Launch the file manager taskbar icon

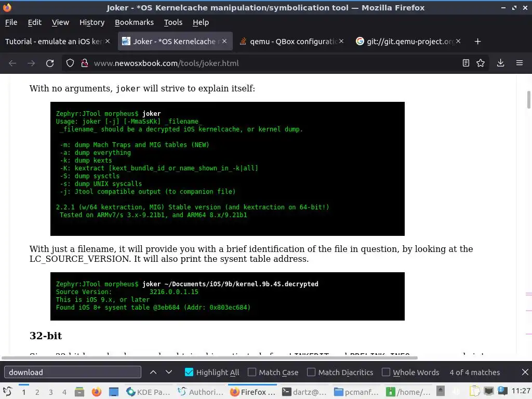click(x=79, y=392)
